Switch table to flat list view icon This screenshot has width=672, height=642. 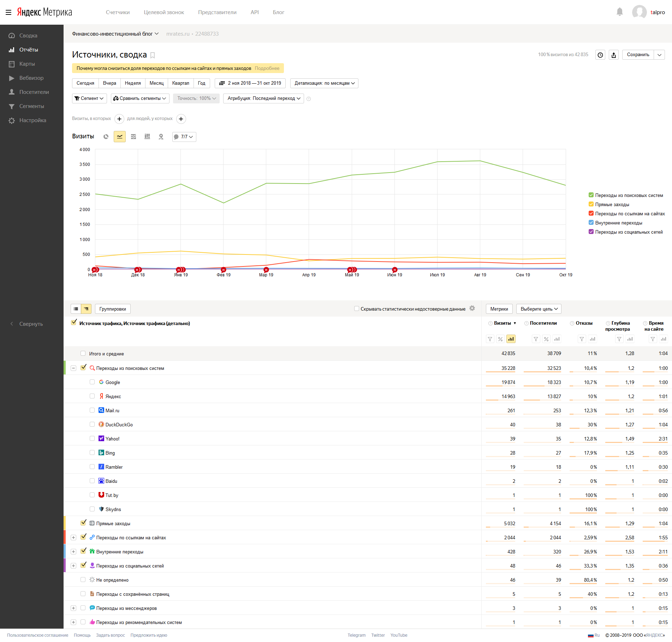coord(76,309)
